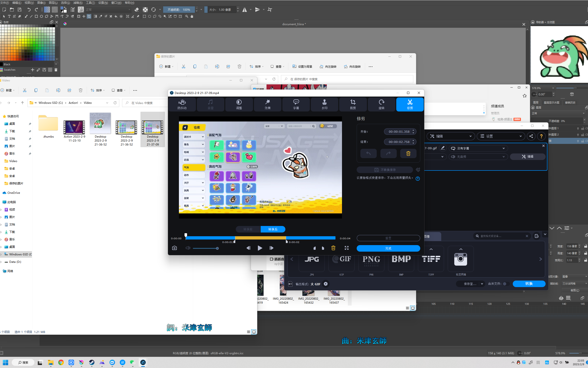588x368 pixels.
Task: Expand the Settings dropdown in converter header
Action: pyautogui.click(x=501, y=136)
